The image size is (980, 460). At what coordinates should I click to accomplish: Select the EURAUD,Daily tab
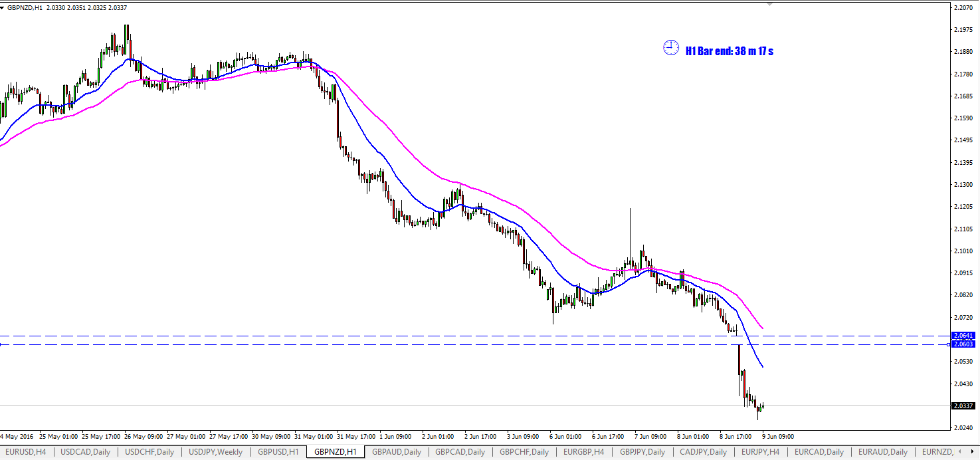point(883,452)
